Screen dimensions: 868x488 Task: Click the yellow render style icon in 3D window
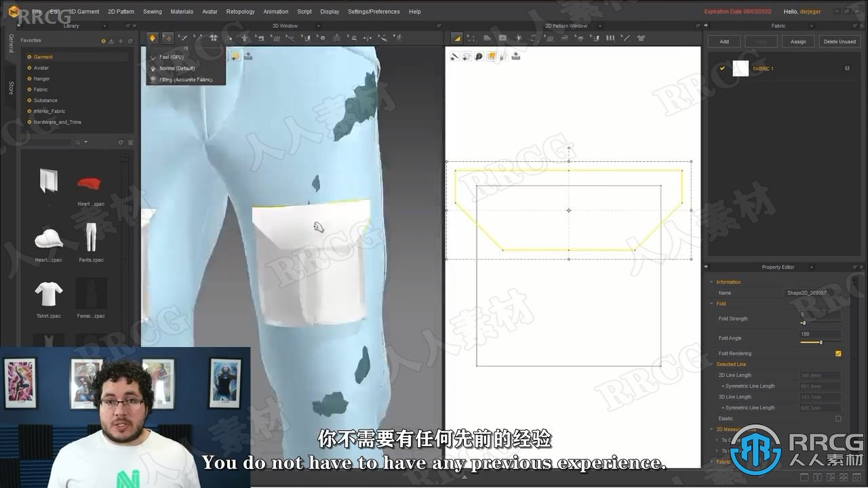235,56
